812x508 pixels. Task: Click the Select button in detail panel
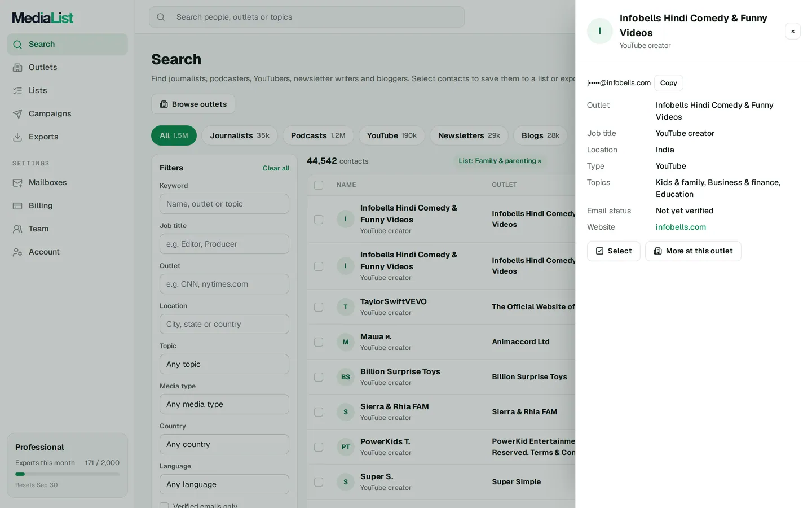click(x=614, y=251)
